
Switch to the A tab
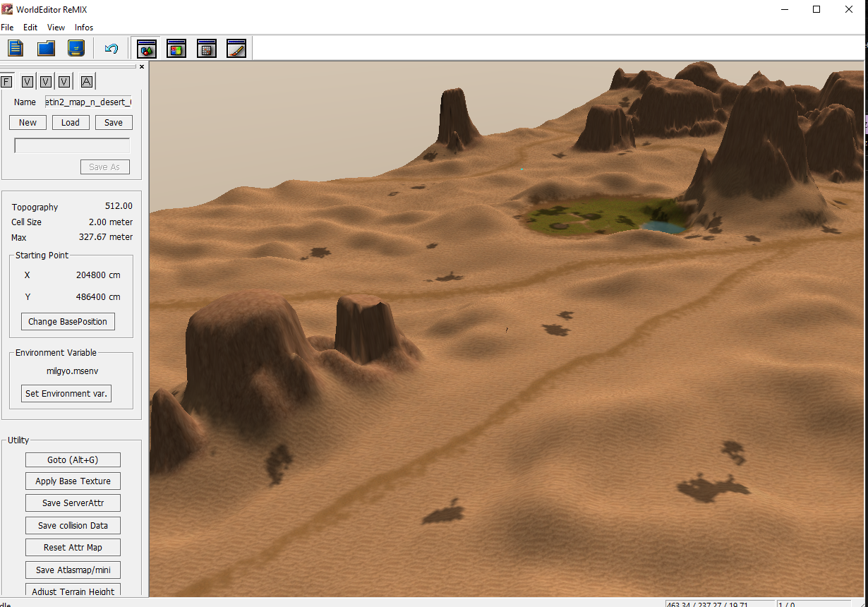[x=86, y=82]
